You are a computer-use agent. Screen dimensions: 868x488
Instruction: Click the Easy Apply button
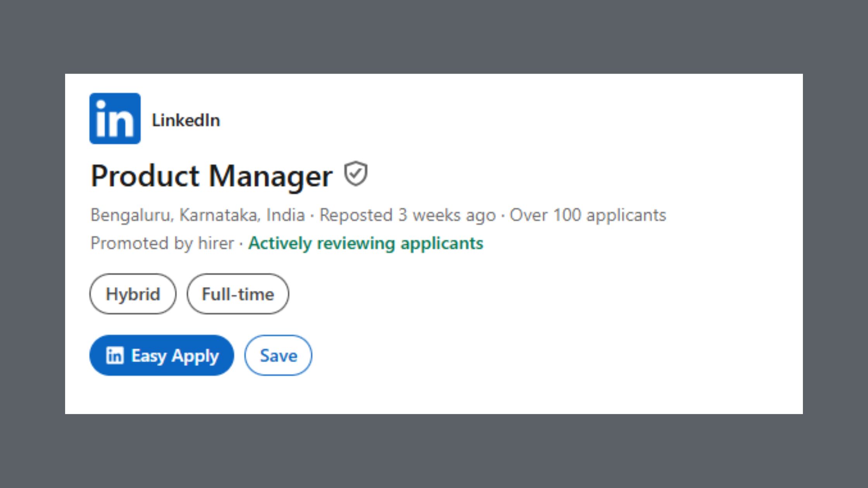coord(162,356)
